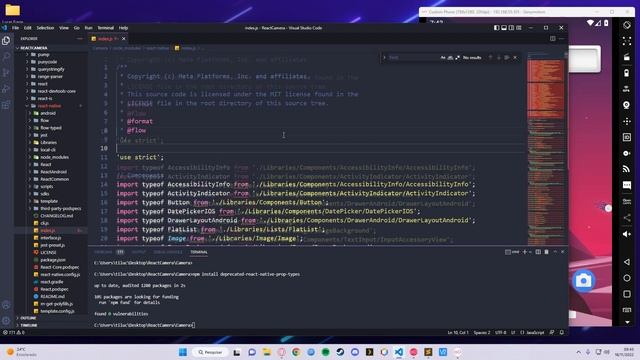Close the index.js editor tab

124,39
